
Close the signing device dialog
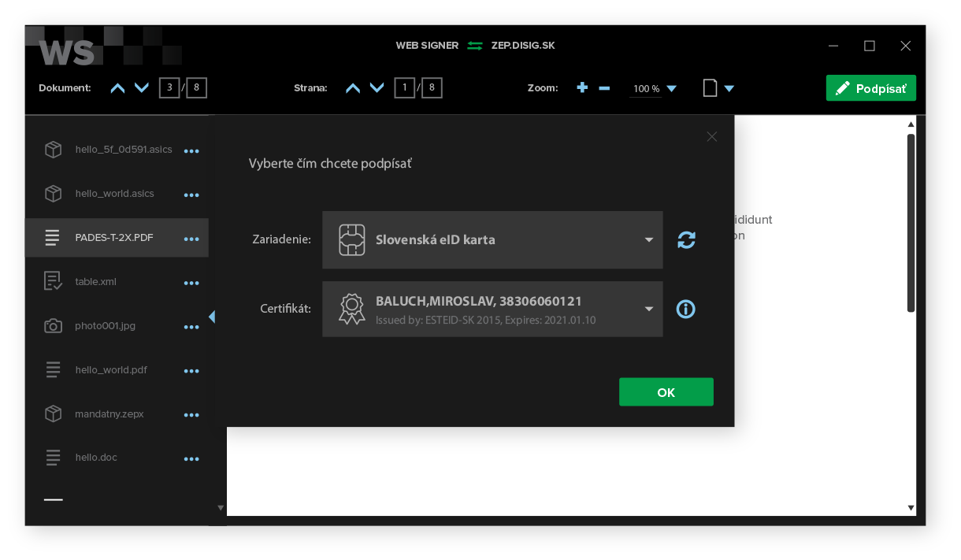pos(711,136)
